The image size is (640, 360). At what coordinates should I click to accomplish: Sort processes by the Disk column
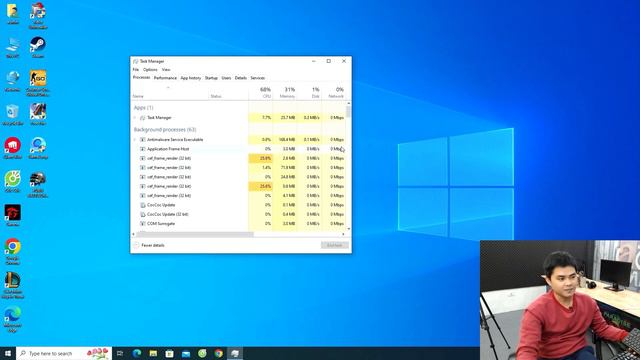309,92
